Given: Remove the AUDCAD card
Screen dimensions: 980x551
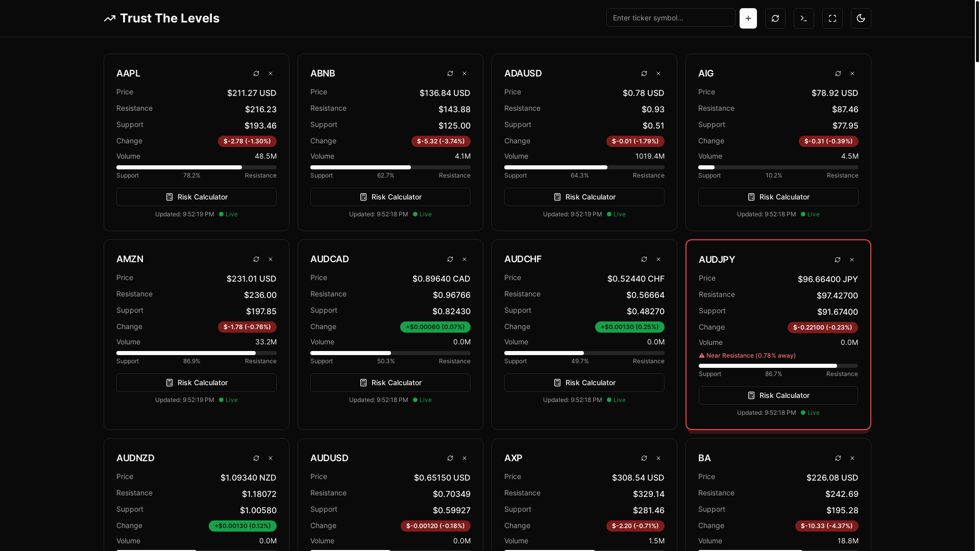Looking at the screenshot, I should pyautogui.click(x=464, y=259).
